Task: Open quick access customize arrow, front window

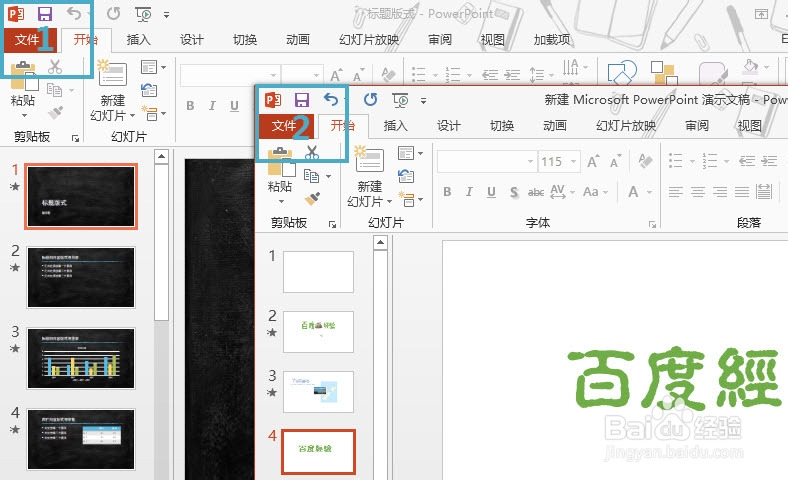Action: (x=424, y=101)
